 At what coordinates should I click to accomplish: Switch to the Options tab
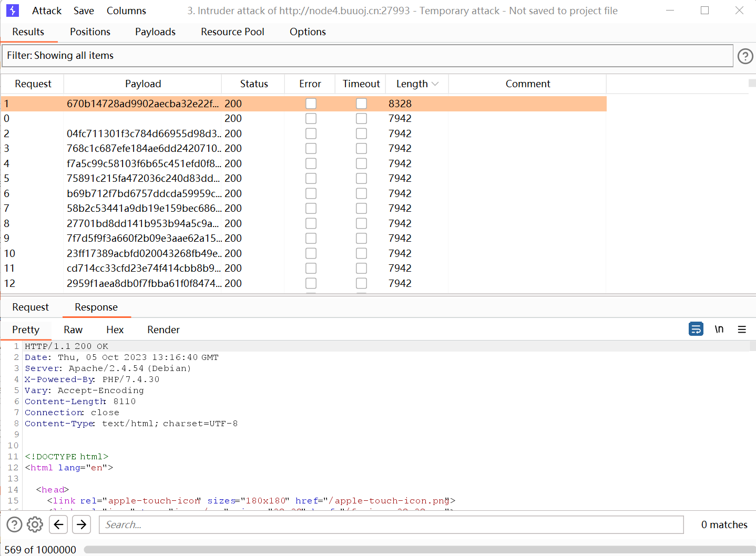coord(308,32)
